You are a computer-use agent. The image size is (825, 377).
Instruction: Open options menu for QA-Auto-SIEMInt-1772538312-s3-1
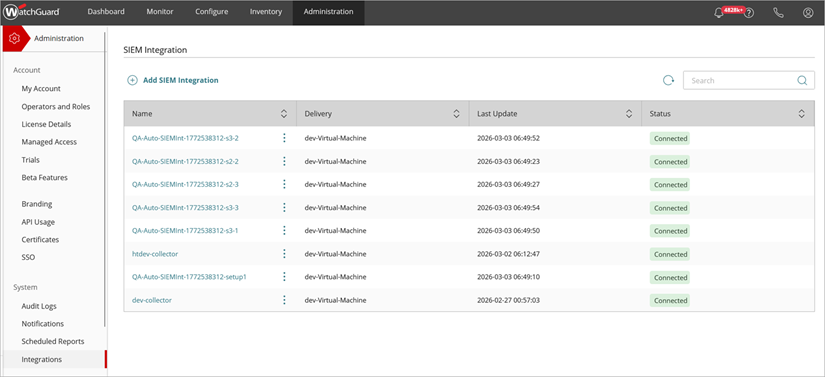(284, 231)
